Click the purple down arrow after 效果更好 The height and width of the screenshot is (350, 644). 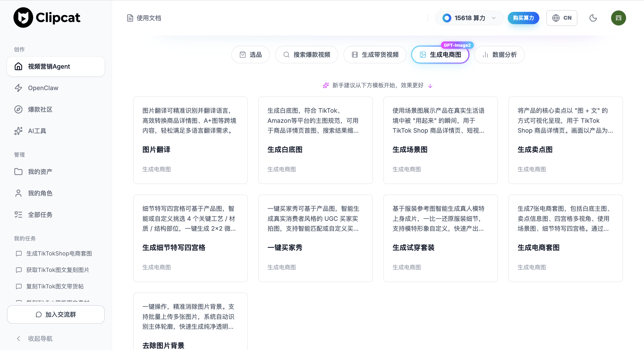click(430, 86)
